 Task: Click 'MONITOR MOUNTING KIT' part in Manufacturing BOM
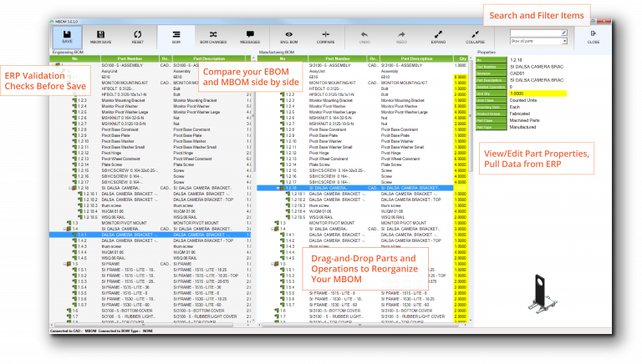click(x=331, y=83)
